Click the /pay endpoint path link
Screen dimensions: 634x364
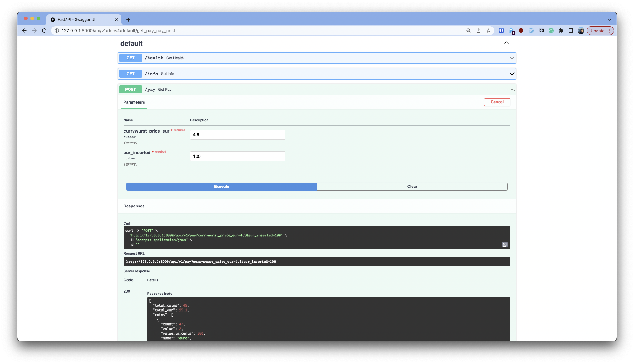[x=150, y=90]
